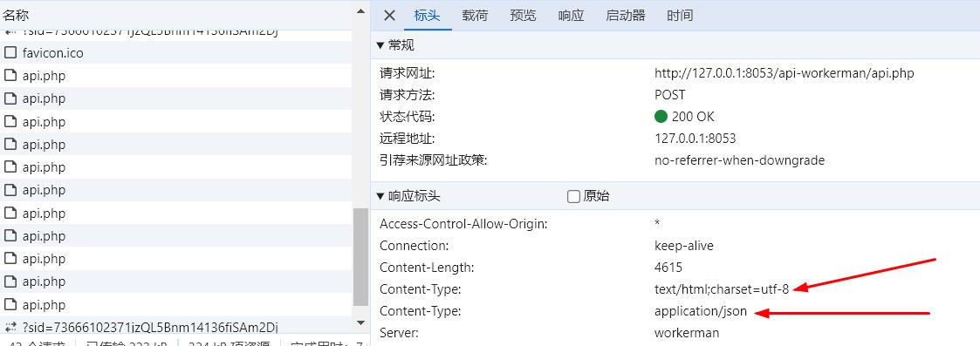Open the 启动器 initiator tab

626,16
